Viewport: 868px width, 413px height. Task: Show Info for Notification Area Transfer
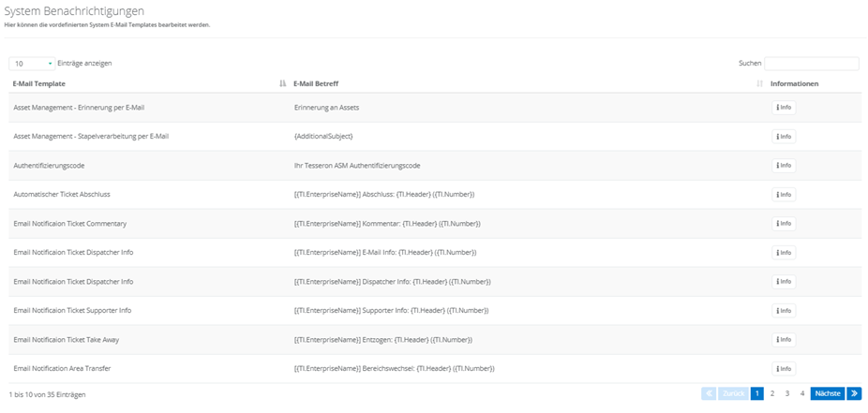[784, 369]
